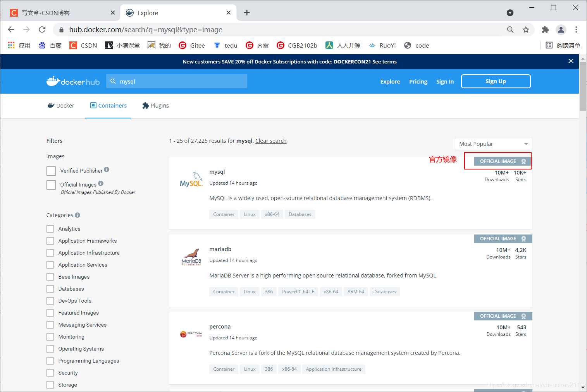Click the Sign Up button

[496, 81]
